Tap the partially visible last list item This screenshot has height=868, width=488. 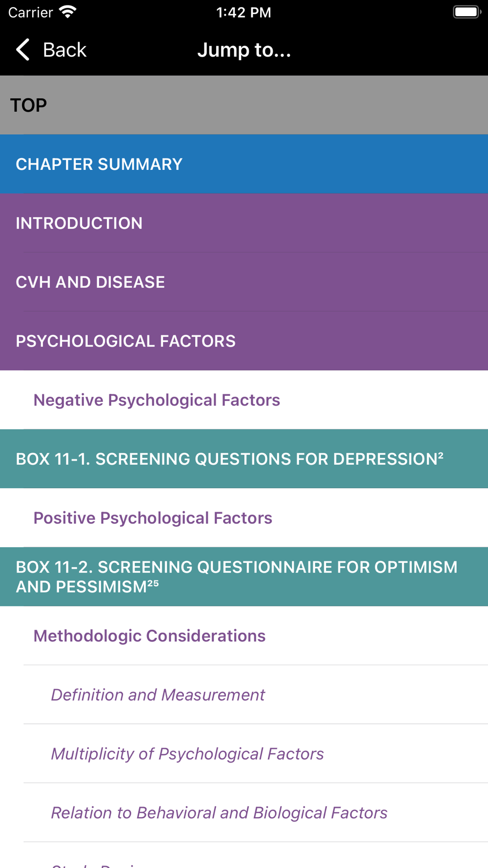(x=244, y=855)
